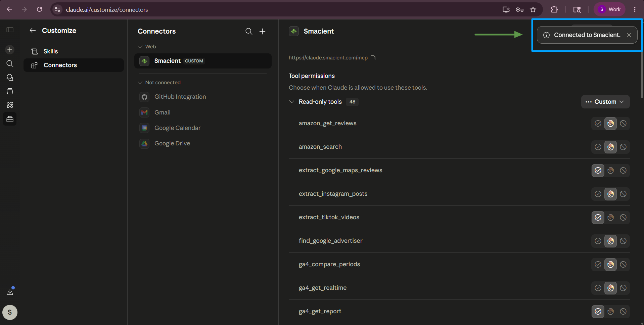The height and width of the screenshot is (325, 644).
Task: Select the Customize toolbox icon in sidebar
Action: (10, 119)
